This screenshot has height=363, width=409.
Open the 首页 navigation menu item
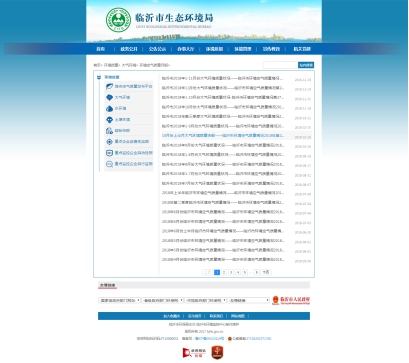(x=101, y=49)
